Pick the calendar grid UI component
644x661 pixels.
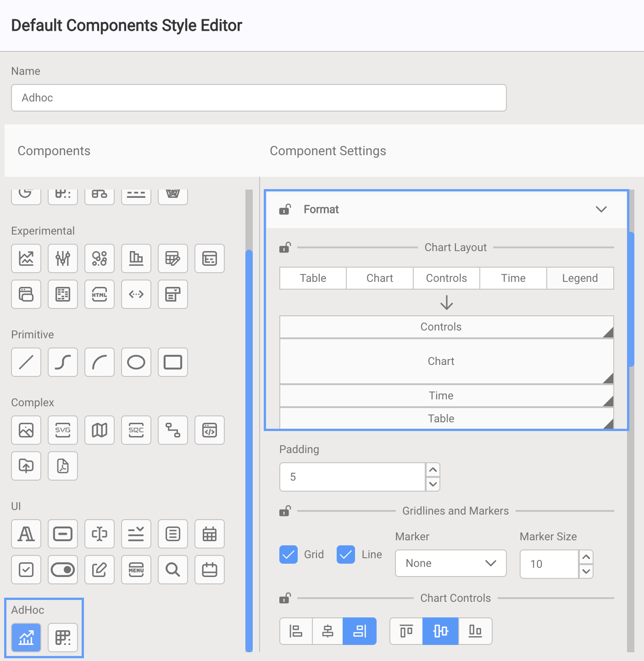(x=210, y=534)
